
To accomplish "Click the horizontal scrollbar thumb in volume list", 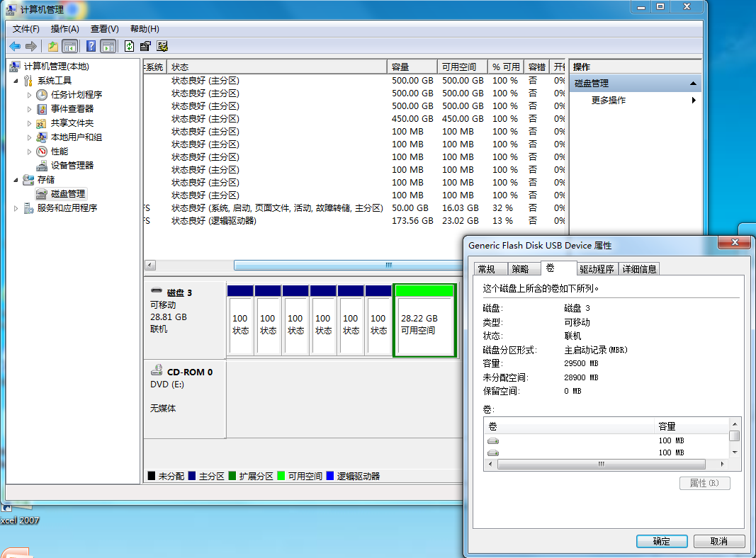I will 348,265.
